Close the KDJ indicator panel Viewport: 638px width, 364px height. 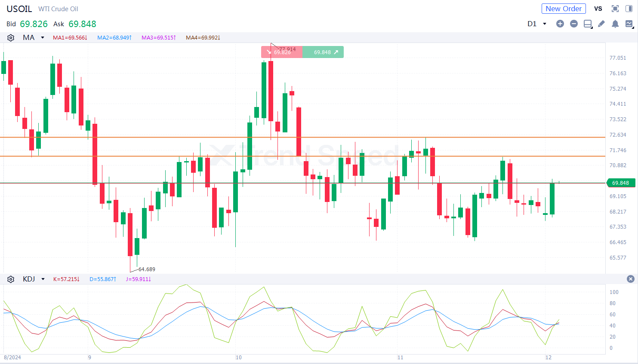(x=630, y=279)
